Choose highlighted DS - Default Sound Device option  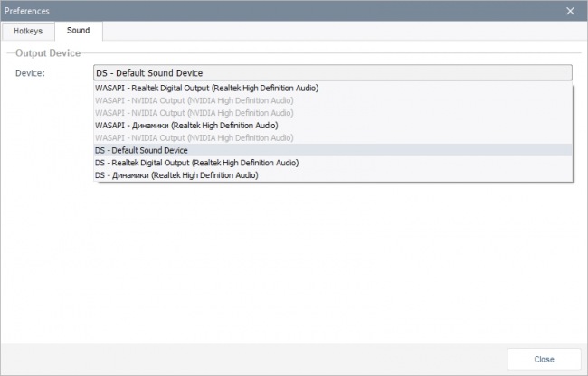pos(333,150)
